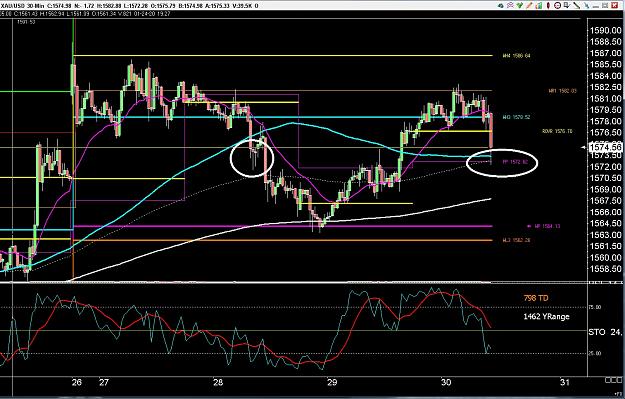Click the yellow 1576.76 level label
The height and width of the screenshot is (399, 625).
pyautogui.click(x=557, y=131)
